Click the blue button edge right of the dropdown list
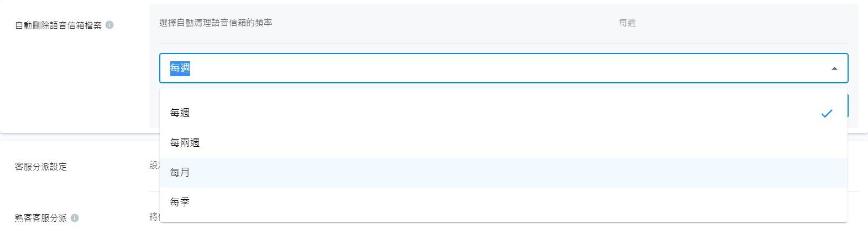 (848, 105)
